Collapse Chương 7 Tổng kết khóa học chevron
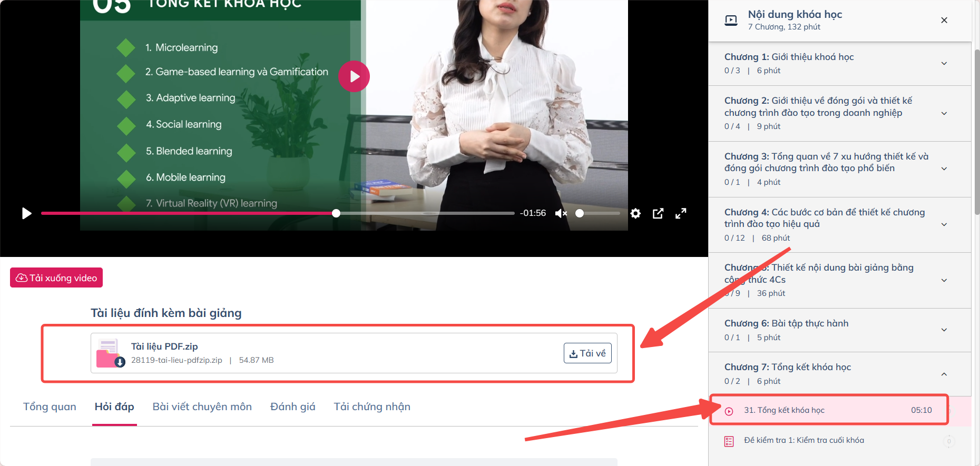The image size is (980, 466). click(x=944, y=374)
